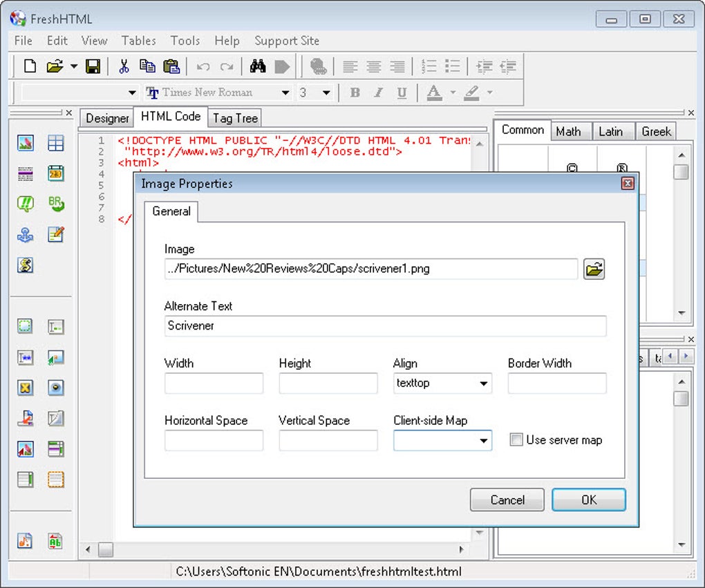Switch to the Designer tab
The height and width of the screenshot is (588, 705).
click(x=107, y=118)
